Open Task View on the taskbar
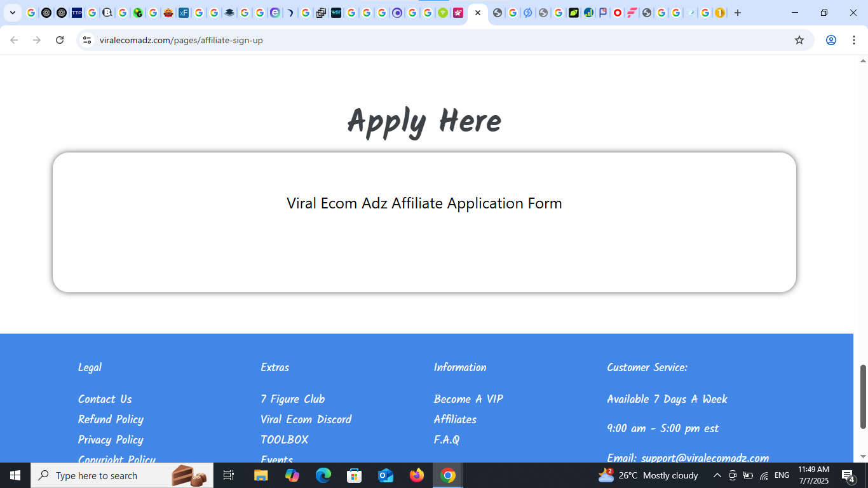The width and height of the screenshot is (868, 488). click(x=229, y=475)
